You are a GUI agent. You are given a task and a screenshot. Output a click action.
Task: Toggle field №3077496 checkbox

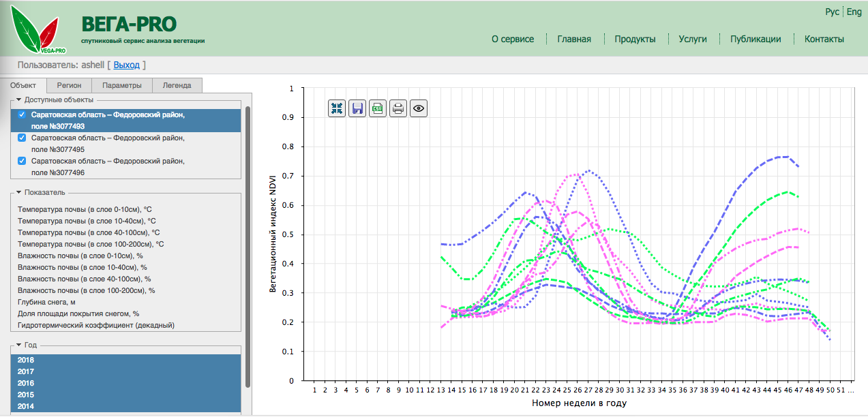coord(22,161)
